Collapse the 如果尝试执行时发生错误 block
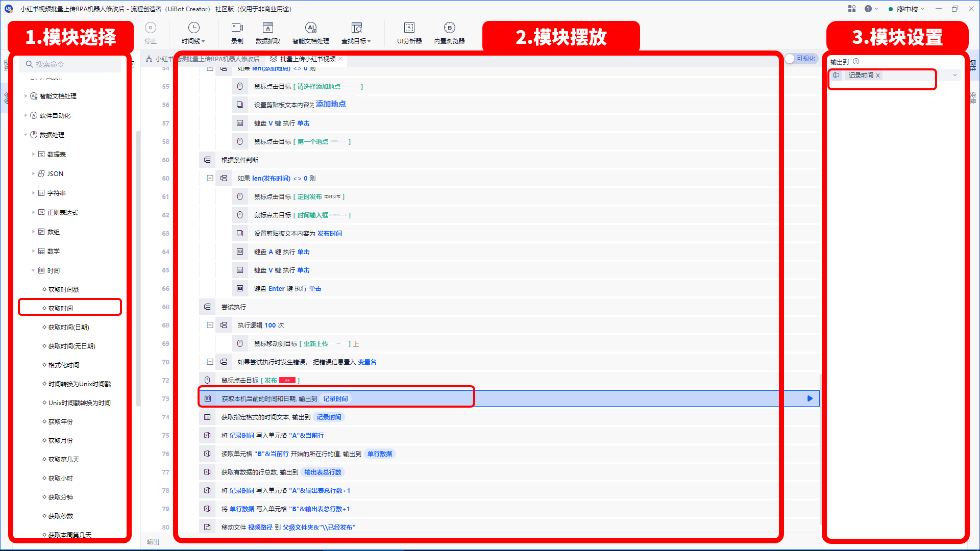This screenshot has height=551, width=980. tap(210, 362)
